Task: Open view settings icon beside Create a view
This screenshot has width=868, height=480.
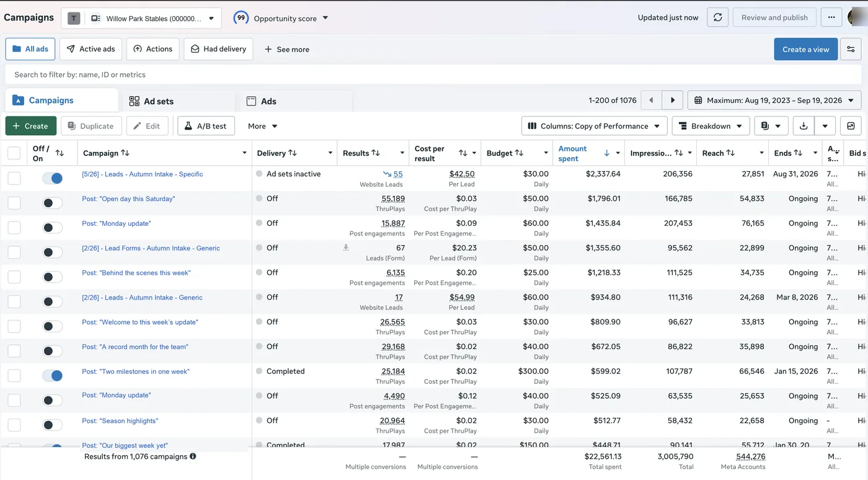Action: pyautogui.click(x=851, y=49)
